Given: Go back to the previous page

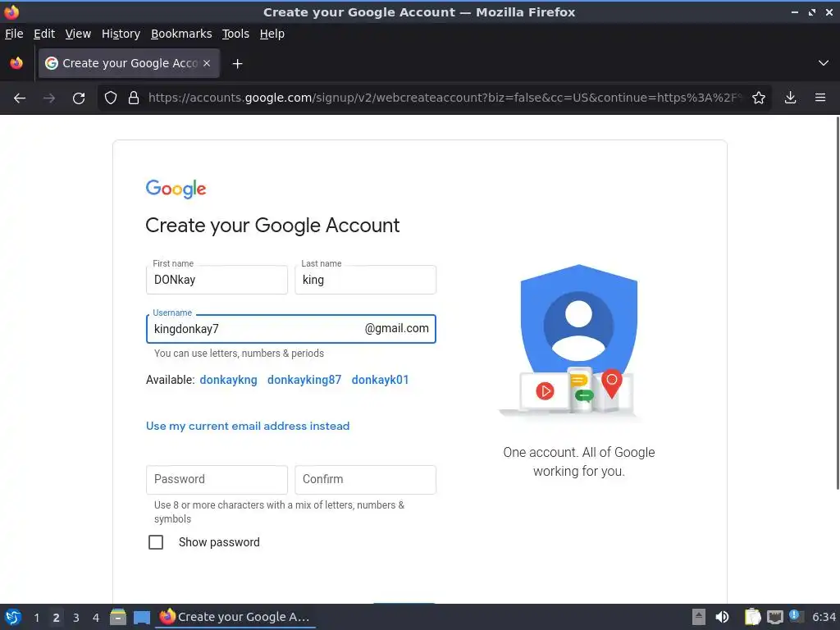Looking at the screenshot, I should 20,98.
